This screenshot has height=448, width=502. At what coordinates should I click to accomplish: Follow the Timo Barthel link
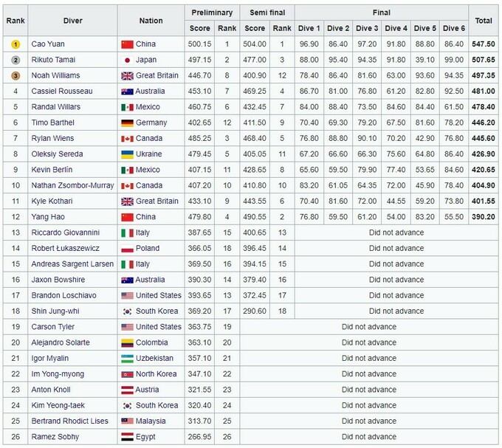52,123
